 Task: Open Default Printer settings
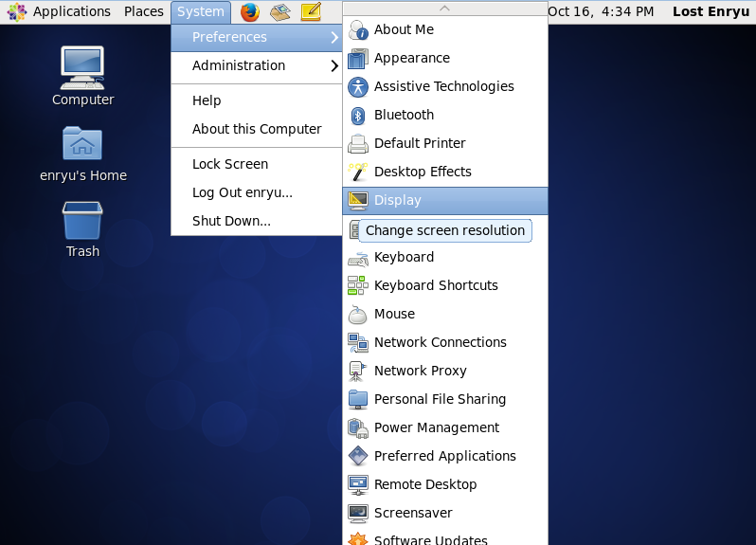(445, 143)
